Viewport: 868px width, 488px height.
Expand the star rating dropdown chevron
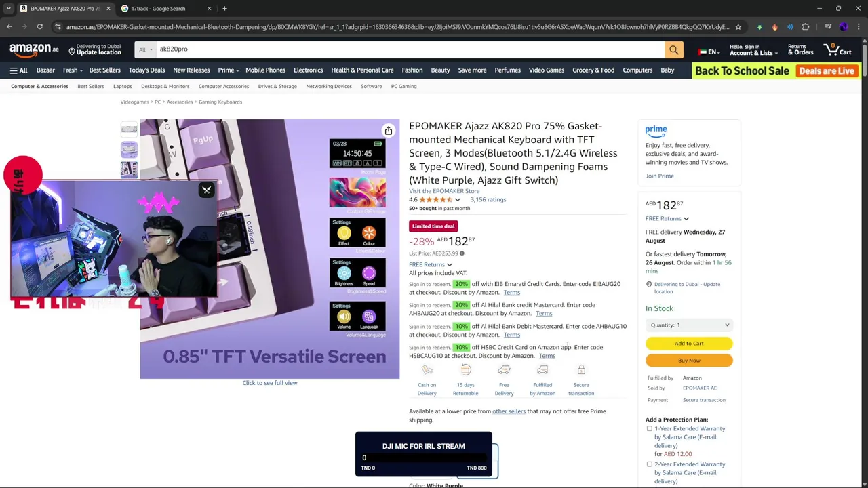[x=458, y=200]
